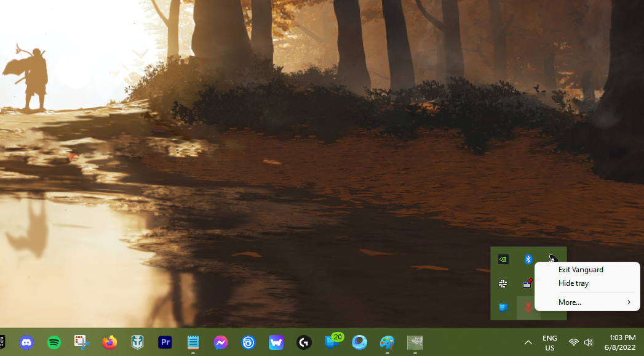Choose Hide tray in the context menu
This screenshot has width=644, height=356.
(x=573, y=283)
